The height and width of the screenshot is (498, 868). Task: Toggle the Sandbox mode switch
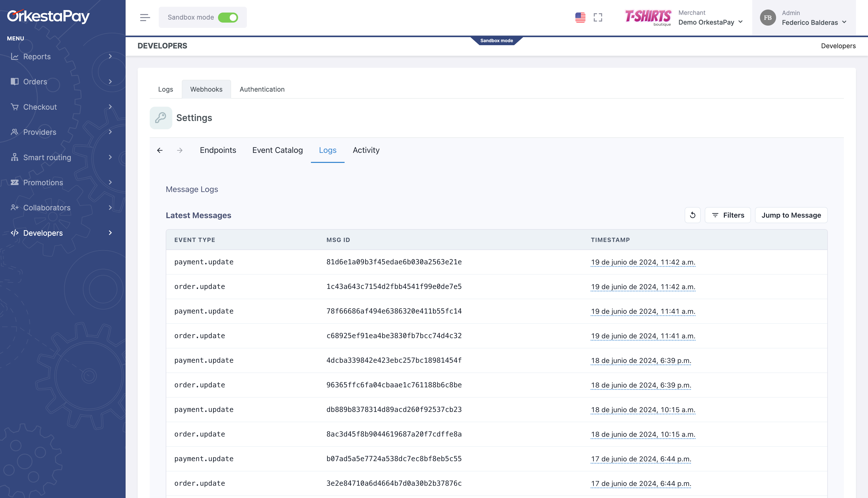coord(228,17)
